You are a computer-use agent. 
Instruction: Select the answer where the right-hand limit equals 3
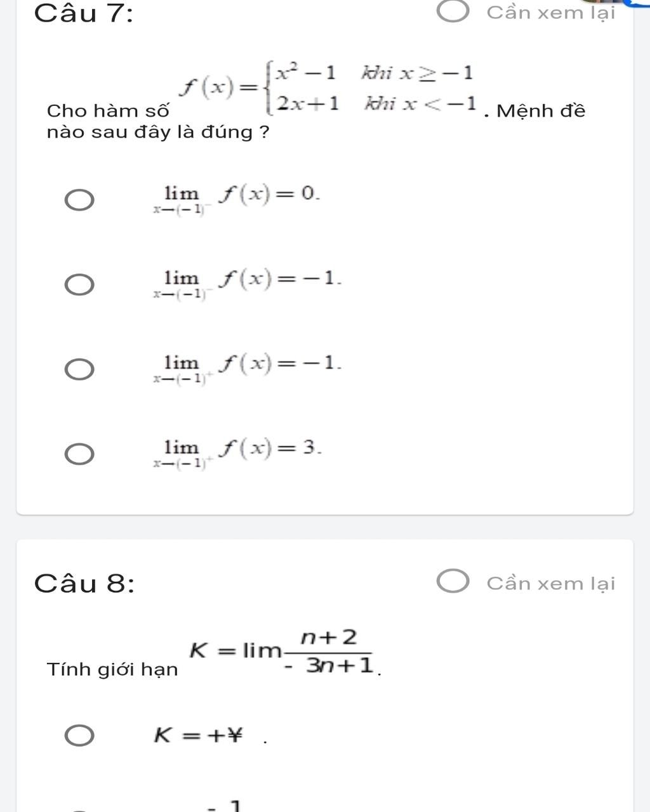[80, 454]
